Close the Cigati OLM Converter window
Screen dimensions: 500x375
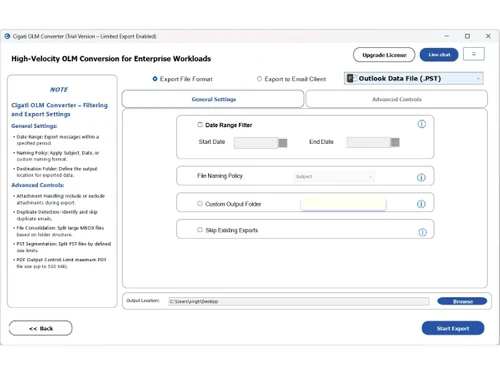[488, 36]
